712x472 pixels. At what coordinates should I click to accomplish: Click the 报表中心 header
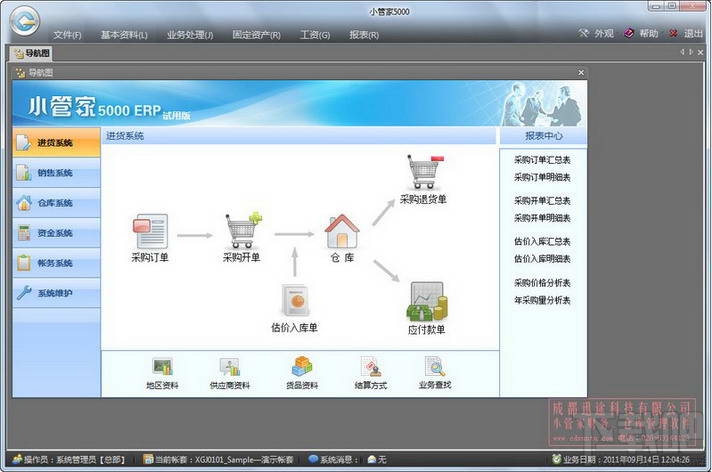[544, 136]
